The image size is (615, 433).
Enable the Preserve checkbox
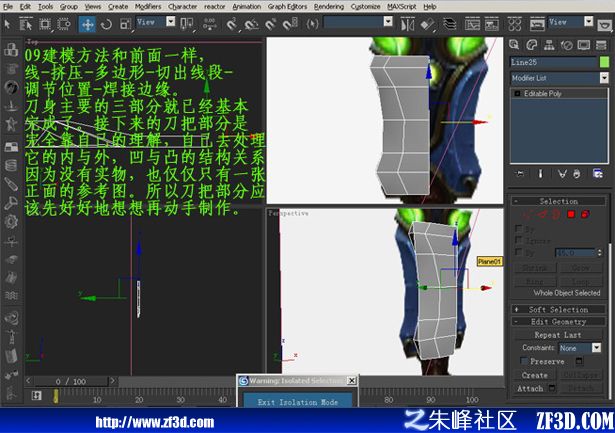[x=524, y=361]
